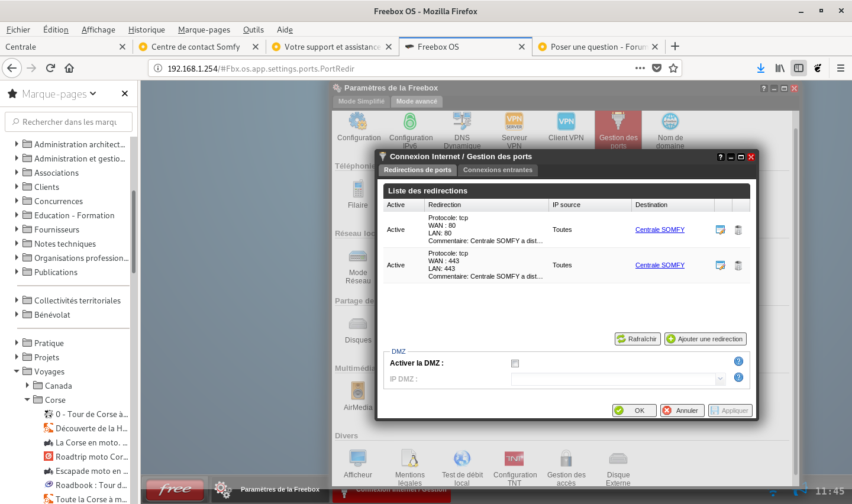Switch to the Connexions entrantes tab
Viewport: 852px width, 504px height.
[498, 170]
